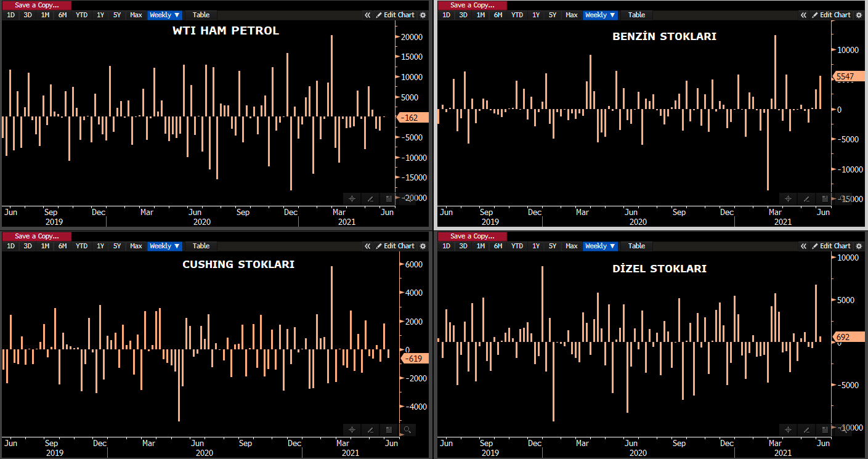868x459 pixels.
Task: Select 5Y range in Dizel Stokları panel
Action: (553, 246)
